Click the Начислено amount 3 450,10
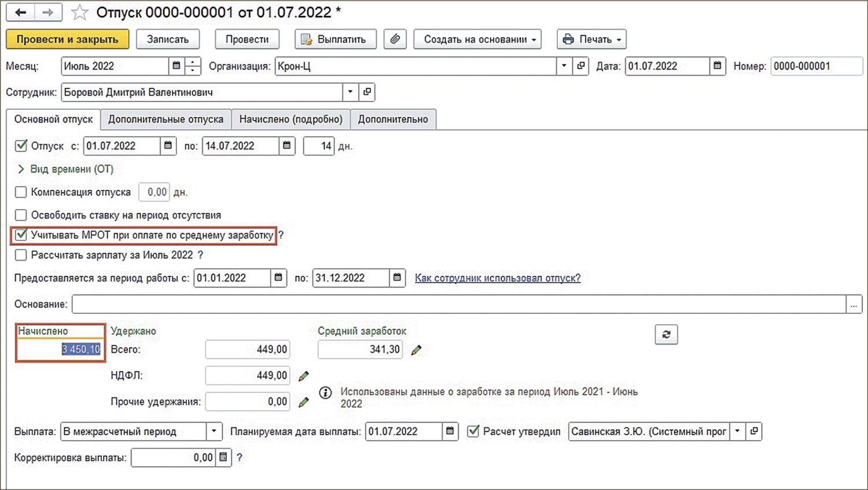Screen dimensions: 868x490 coord(60,349)
